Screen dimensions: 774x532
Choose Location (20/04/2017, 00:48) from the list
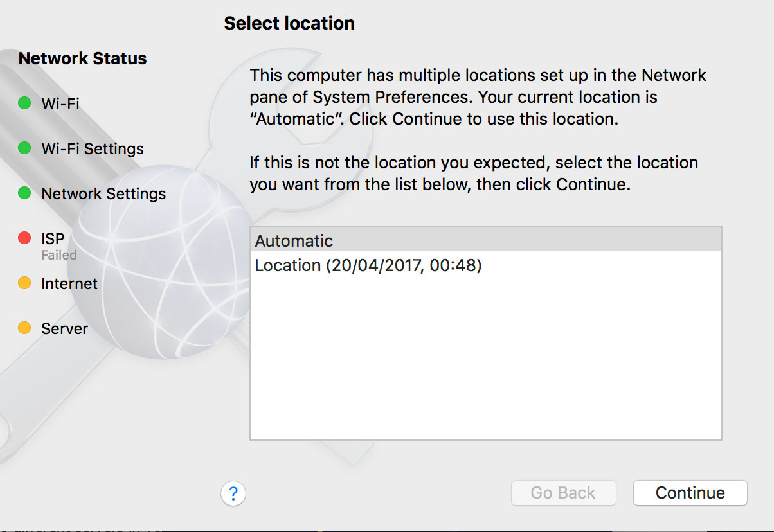pyautogui.click(x=368, y=265)
